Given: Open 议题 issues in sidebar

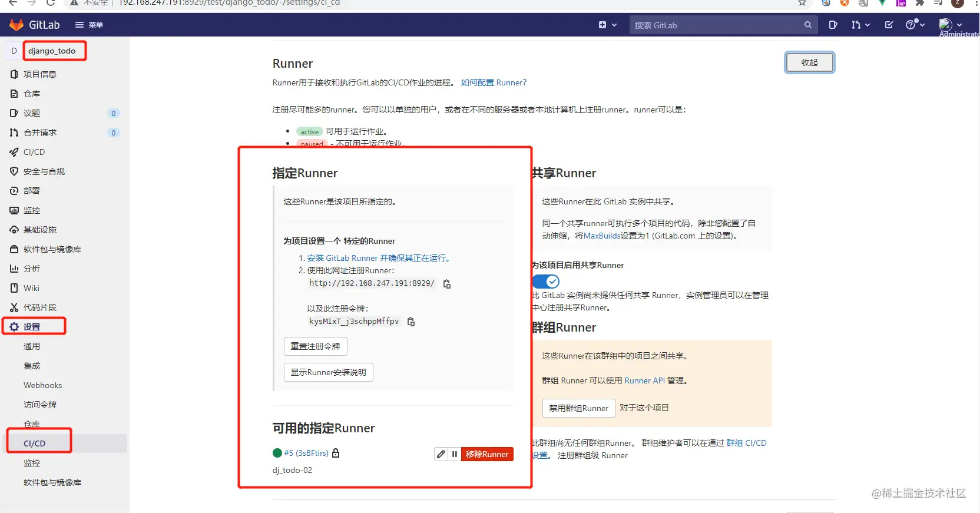Looking at the screenshot, I should pos(32,113).
